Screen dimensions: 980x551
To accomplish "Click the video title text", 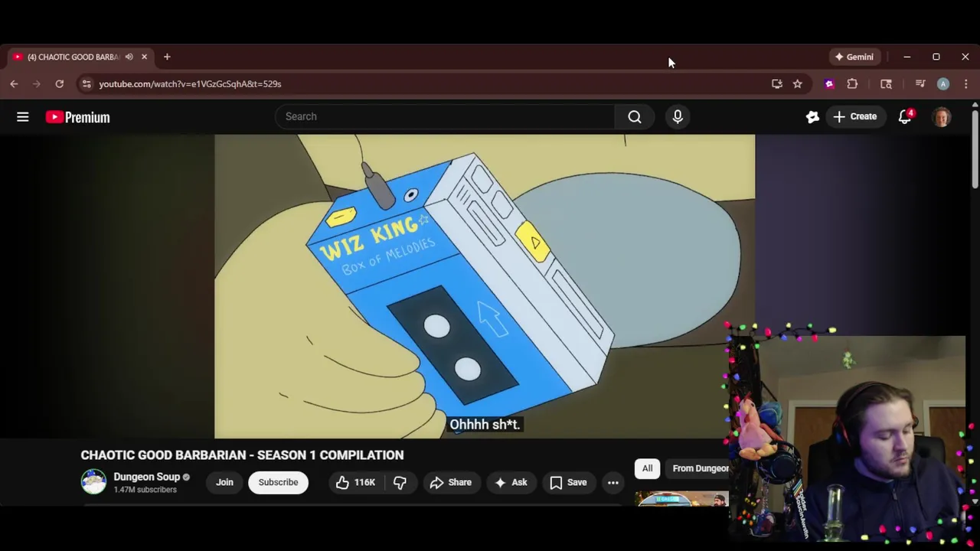I will 242,455.
